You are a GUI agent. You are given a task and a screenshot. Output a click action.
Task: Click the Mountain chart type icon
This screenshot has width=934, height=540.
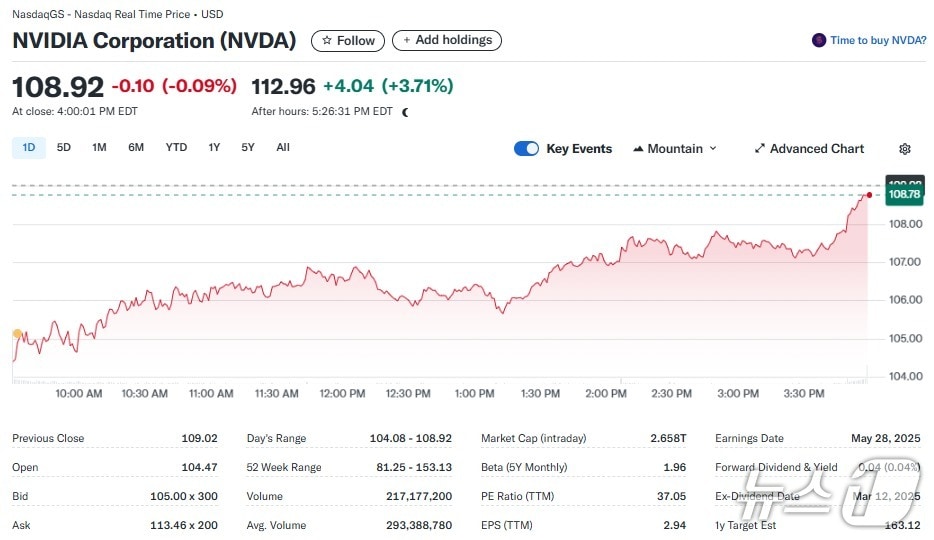(x=638, y=149)
